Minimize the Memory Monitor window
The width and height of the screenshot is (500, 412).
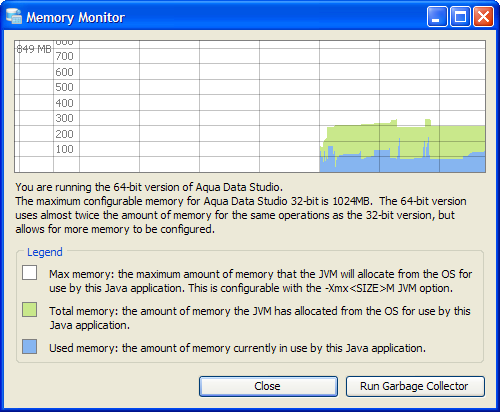437,16
